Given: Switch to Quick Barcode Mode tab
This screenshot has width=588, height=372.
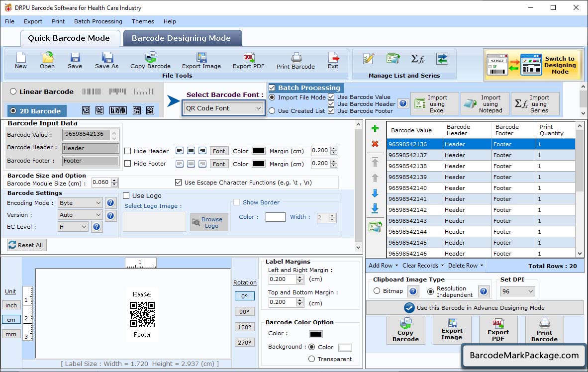Looking at the screenshot, I should [x=70, y=38].
